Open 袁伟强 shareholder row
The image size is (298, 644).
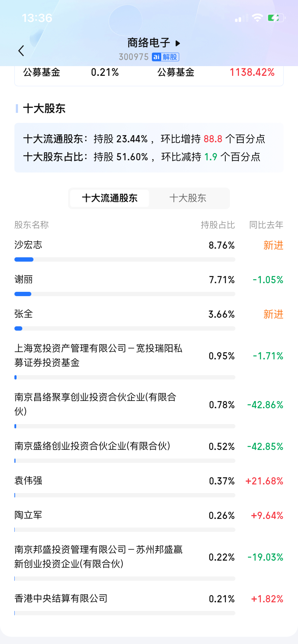[28, 481]
